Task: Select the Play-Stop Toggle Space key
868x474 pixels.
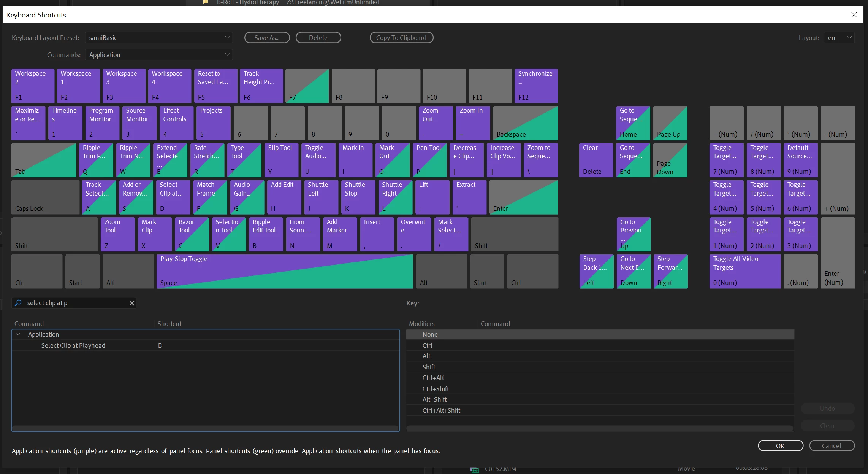Action: [x=284, y=271]
